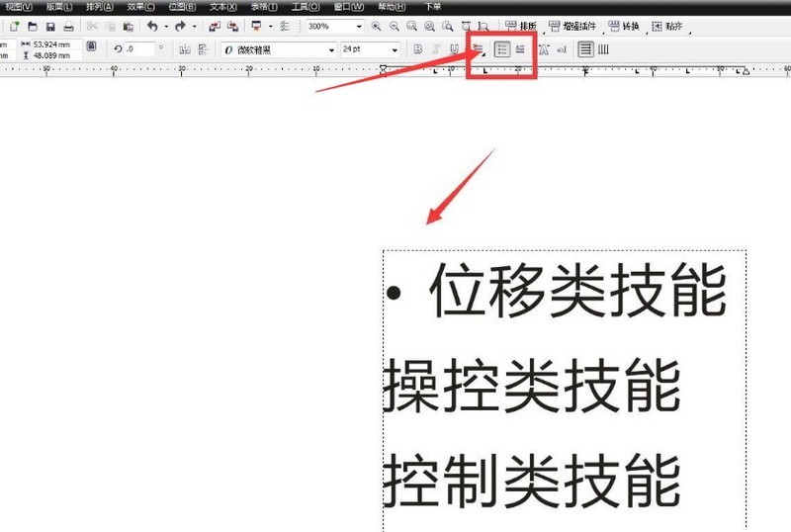Click the 增强插件 toolbar button
The height and width of the screenshot is (532, 791).
(x=572, y=27)
